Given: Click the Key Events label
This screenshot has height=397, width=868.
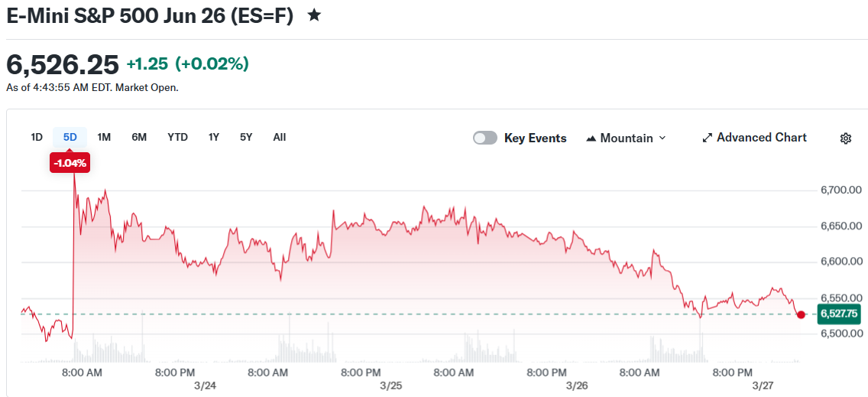Looking at the screenshot, I should tap(535, 138).
